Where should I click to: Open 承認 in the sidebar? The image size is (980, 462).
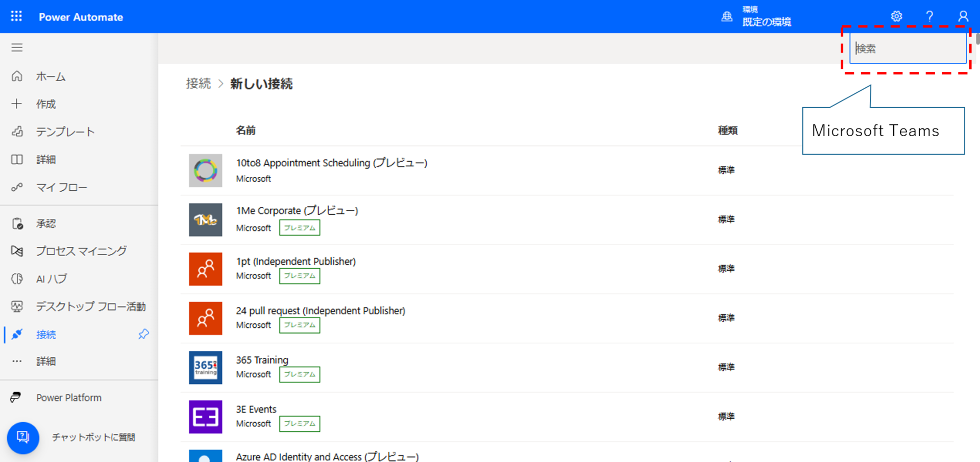click(46, 223)
